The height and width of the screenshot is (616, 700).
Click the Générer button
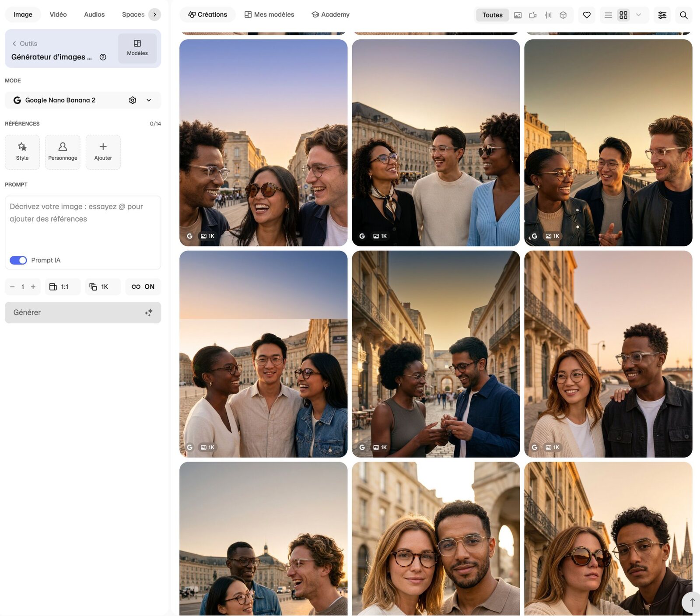[x=83, y=312]
